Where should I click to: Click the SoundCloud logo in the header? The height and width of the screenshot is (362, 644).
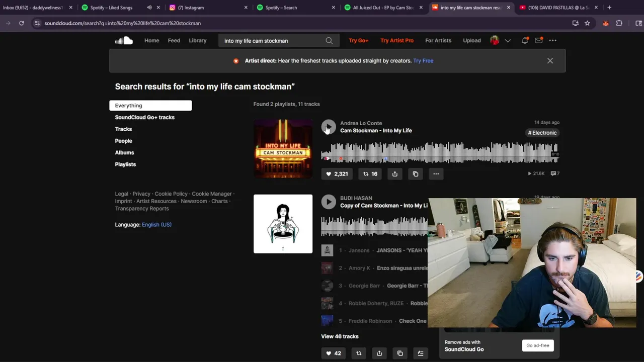tap(124, 41)
